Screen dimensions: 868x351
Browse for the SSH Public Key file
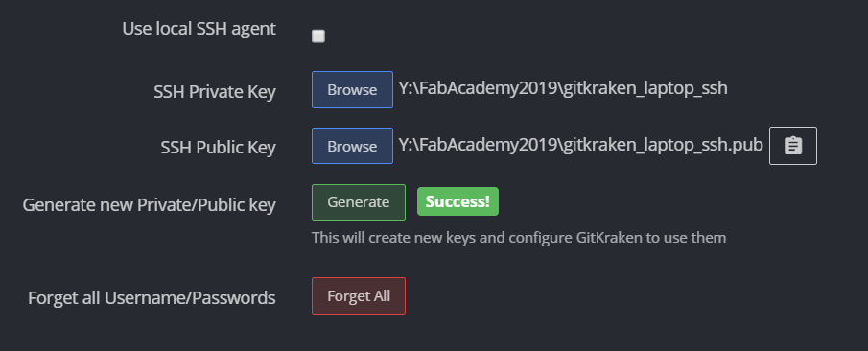click(x=352, y=146)
